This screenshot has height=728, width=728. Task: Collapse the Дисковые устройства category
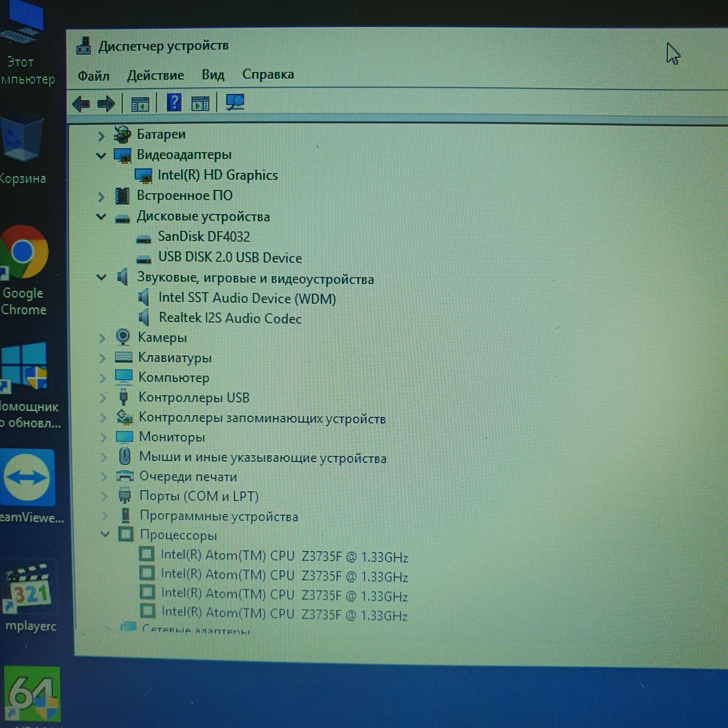(x=101, y=217)
